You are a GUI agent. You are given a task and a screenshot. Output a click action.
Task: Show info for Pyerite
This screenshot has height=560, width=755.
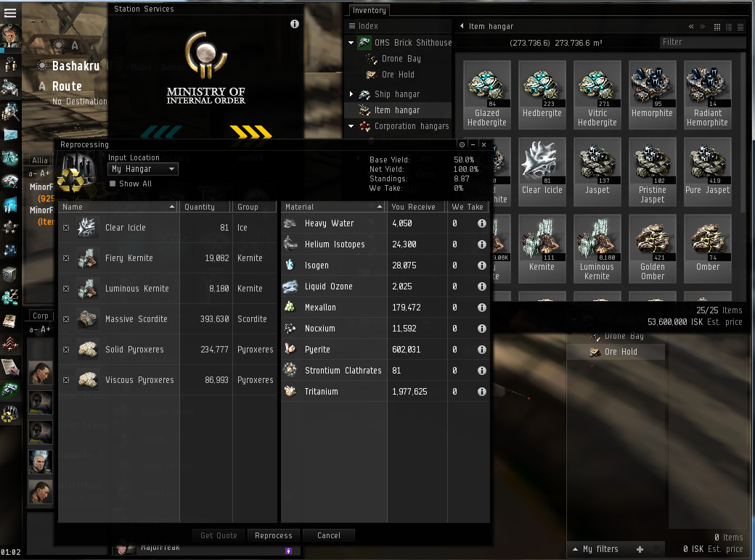coord(481,350)
